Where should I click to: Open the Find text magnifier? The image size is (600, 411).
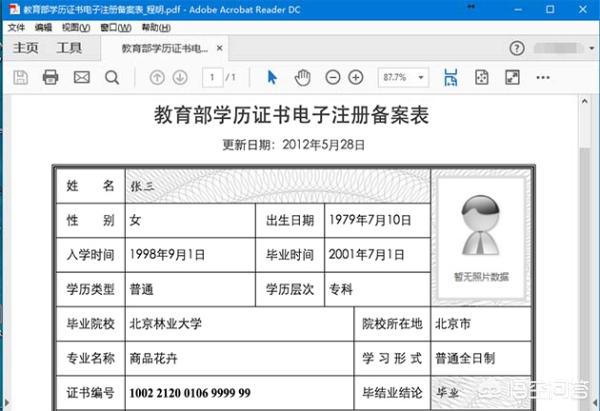click(x=112, y=78)
